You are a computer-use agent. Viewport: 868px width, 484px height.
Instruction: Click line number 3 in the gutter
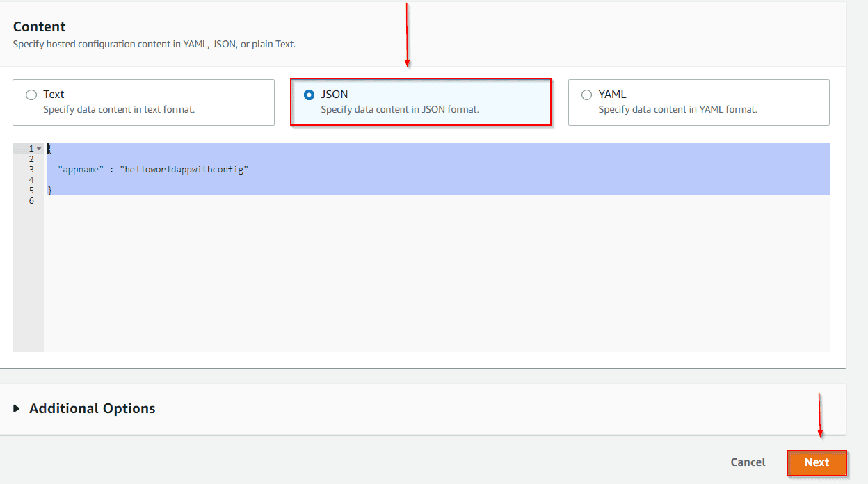pos(31,170)
